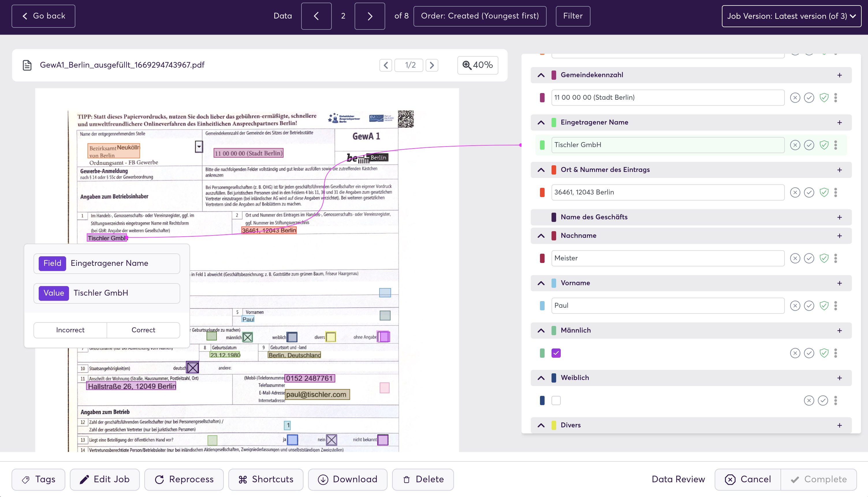Open the Job Version dropdown
This screenshot has height=497, width=868.
click(x=791, y=16)
